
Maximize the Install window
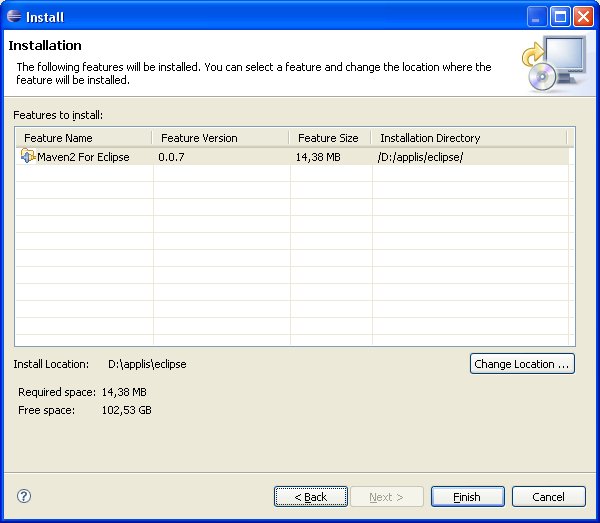(560, 17)
